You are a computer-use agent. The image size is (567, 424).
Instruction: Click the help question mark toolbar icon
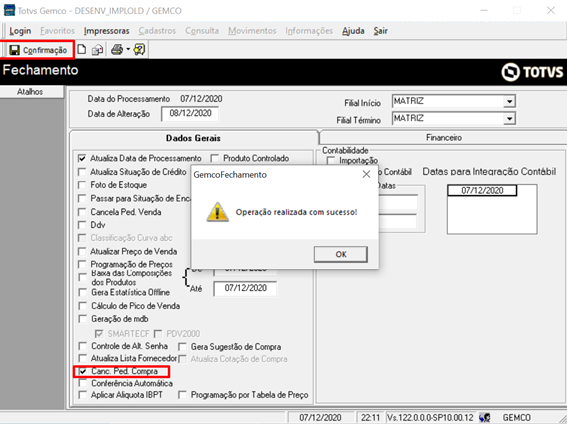139,50
